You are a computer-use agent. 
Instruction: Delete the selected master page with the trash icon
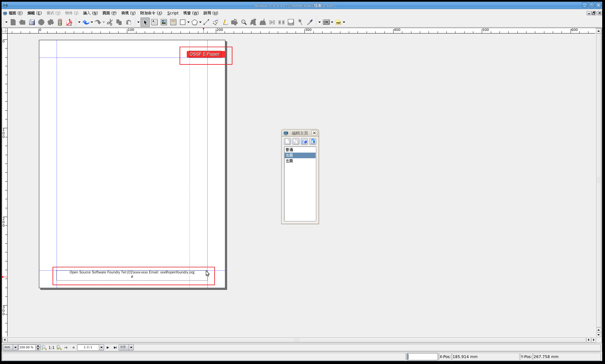[313, 142]
